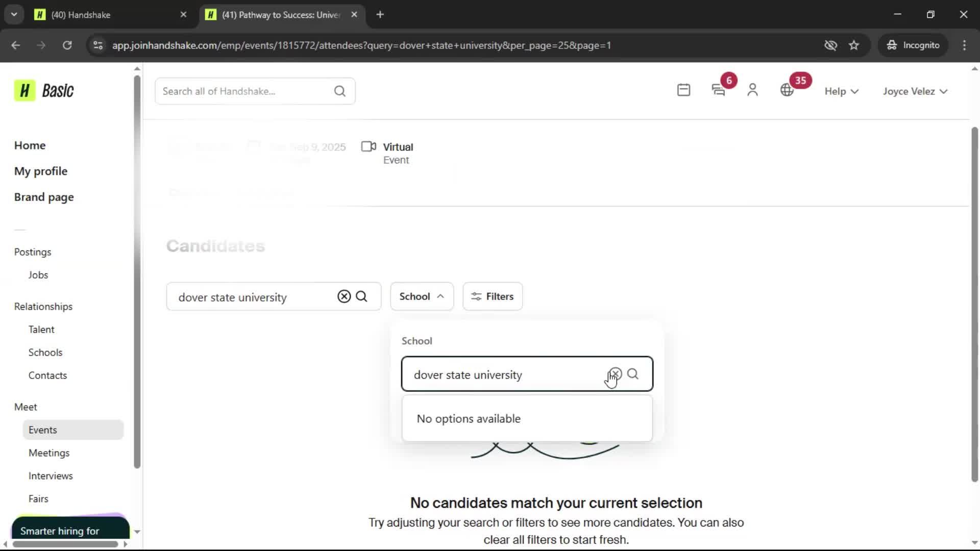The width and height of the screenshot is (980, 551).
Task: Click the sidebar horizontal scrollbar
Action: tap(65, 544)
